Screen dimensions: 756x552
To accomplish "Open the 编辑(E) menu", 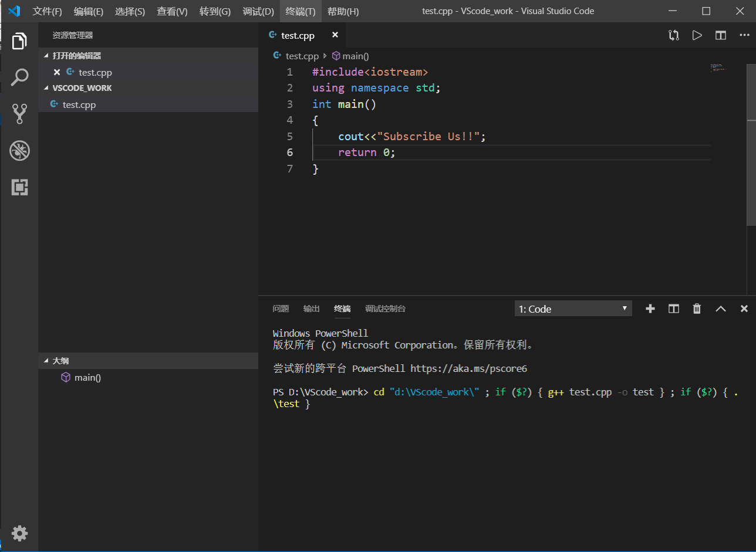I will click(89, 11).
